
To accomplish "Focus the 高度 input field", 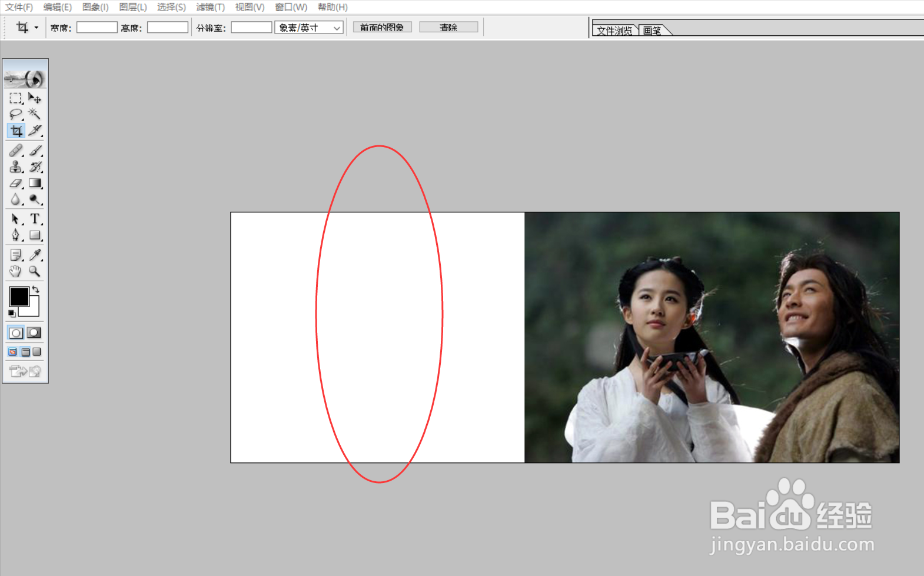I will pyautogui.click(x=168, y=28).
